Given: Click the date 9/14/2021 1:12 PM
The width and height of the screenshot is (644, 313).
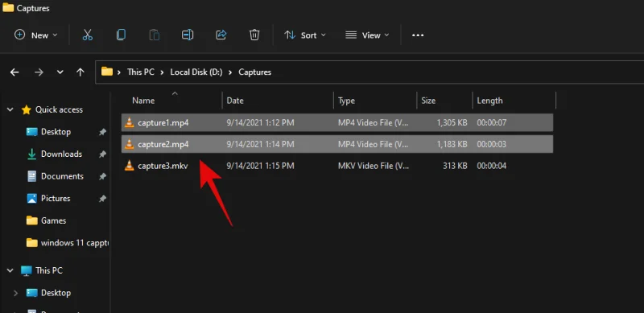Looking at the screenshot, I should click(260, 122).
